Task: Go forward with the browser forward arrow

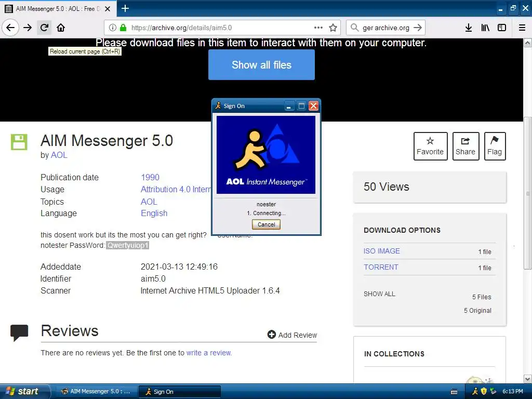Action: click(28, 28)
